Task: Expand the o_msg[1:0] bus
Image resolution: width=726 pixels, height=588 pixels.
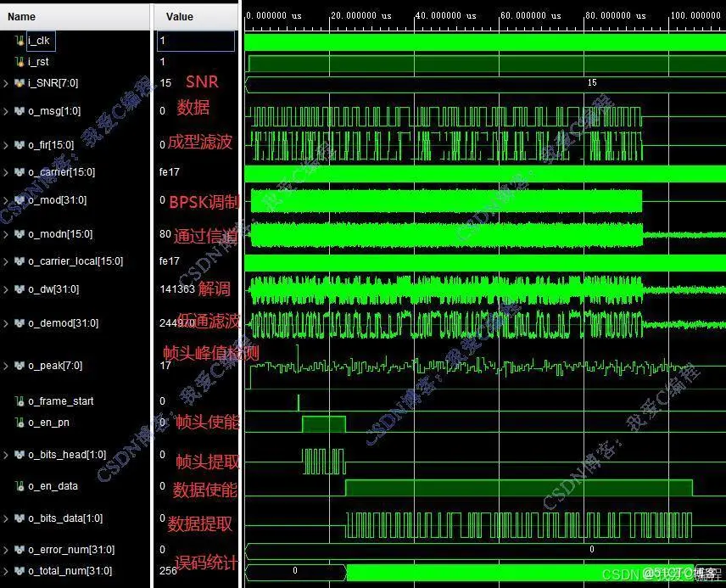Action: pyautogui.click(x=6, y=111)
